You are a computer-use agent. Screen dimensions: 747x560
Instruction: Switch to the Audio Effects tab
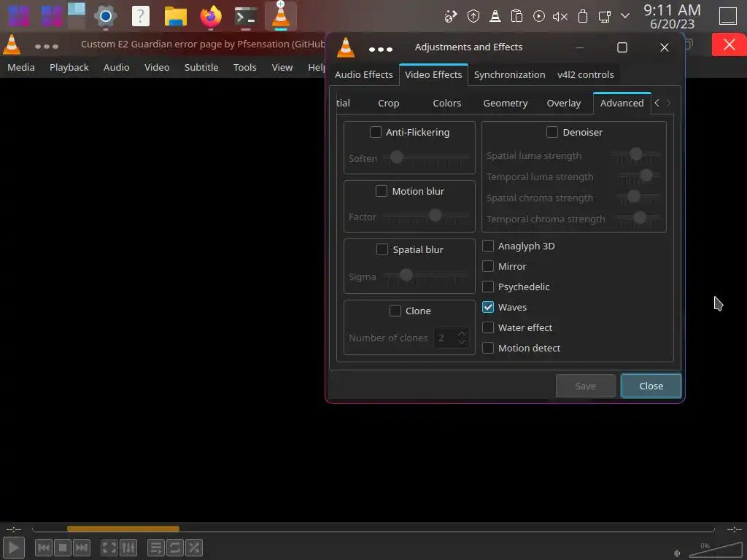(x=363, y=75)
